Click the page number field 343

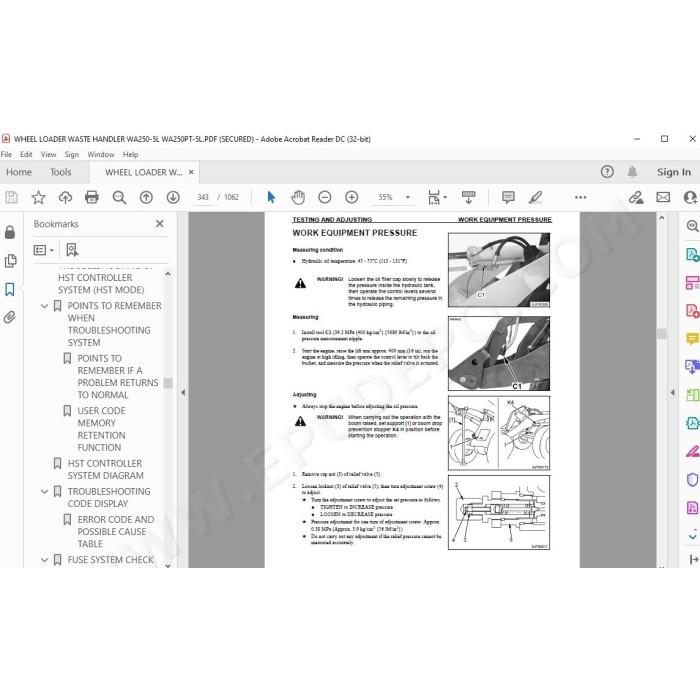pos(203,197)
